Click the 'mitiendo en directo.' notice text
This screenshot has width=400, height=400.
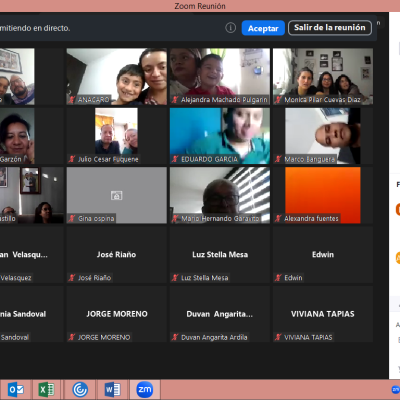pyautogui.click(x=35, y=28)
